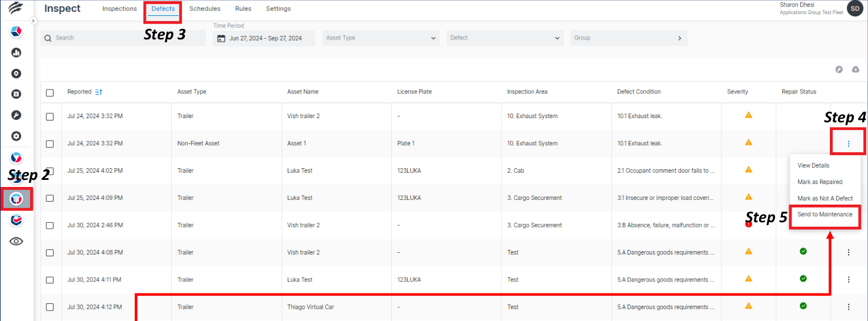Viewport: 868px width, 321px height.
Task: Check the Jul 25 4:02 PM row checkbox
Action: click(x=50, y=171)
